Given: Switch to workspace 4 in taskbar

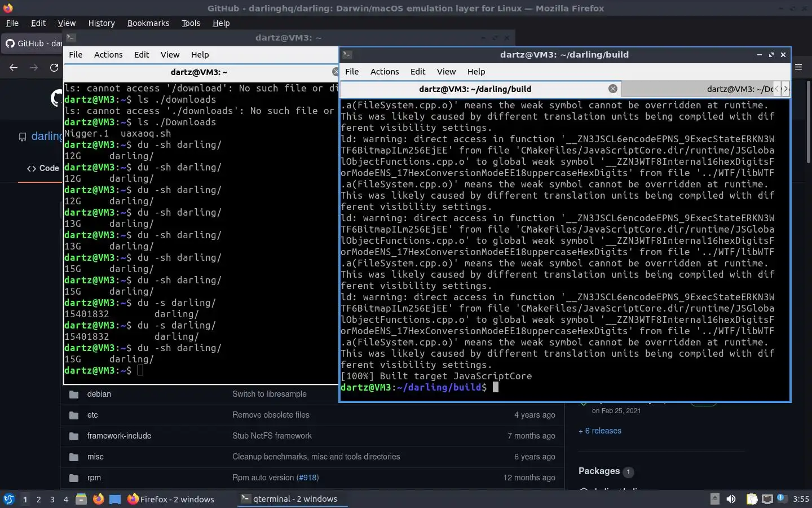Looking at the screenshot, I should 65,499.
